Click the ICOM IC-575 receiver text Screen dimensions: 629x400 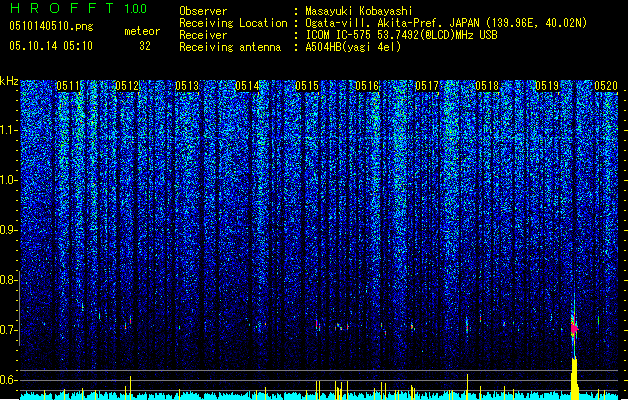point(401,35)
